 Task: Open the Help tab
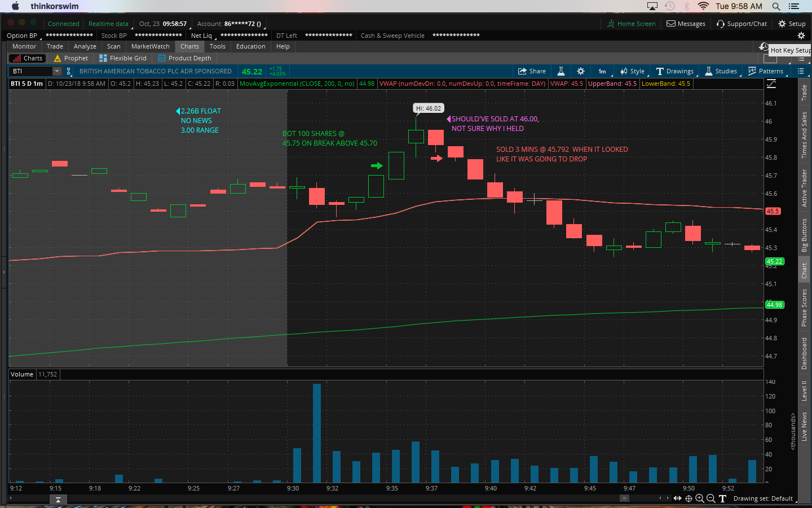pos(283,46)
